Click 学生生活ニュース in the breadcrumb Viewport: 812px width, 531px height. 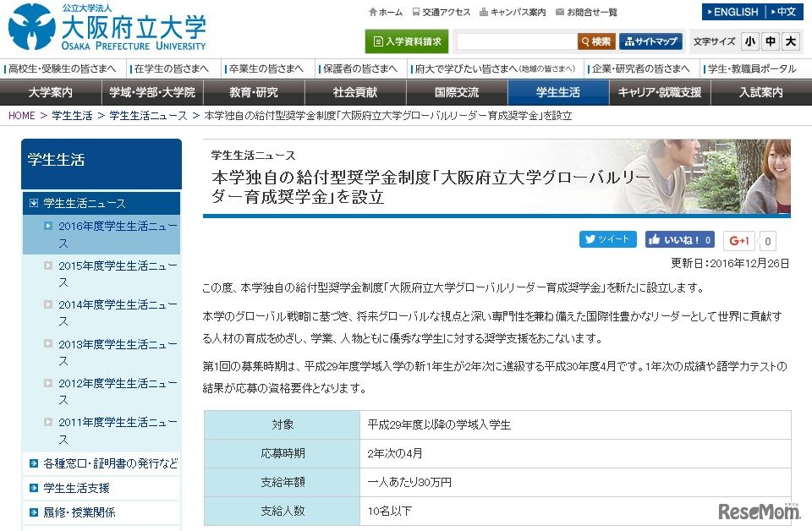point(148,115)
